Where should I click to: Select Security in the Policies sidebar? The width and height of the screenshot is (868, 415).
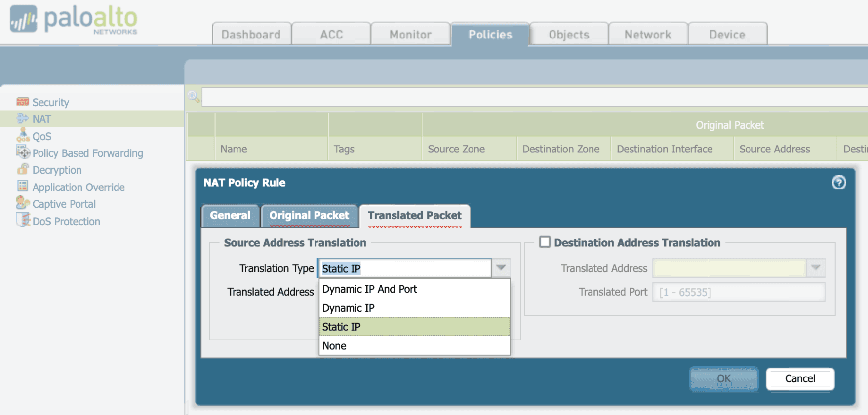(x=50, y=102)
